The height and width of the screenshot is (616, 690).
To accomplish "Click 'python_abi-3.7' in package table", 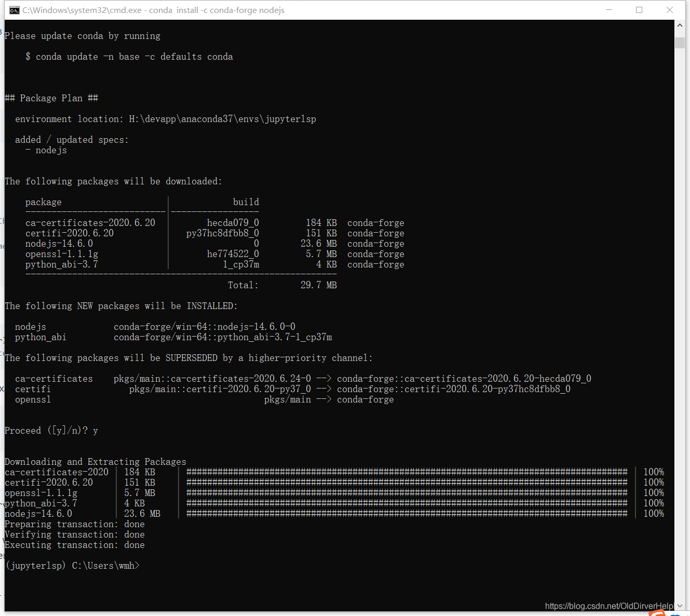I will click(x=62, y=264).
